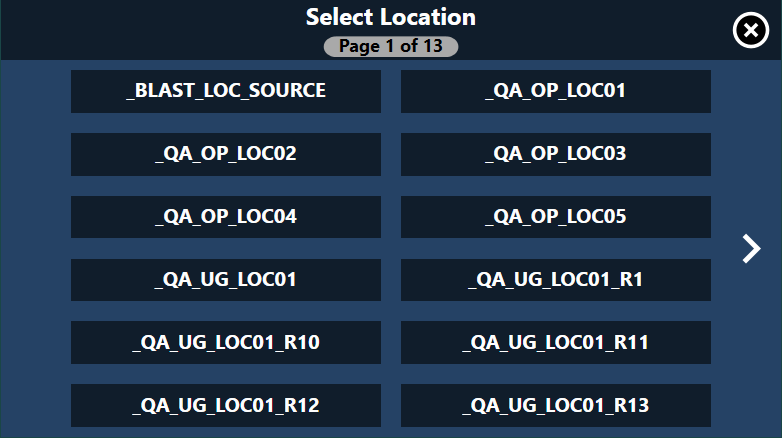Choose the _QA_OP_LOC04 button
The height and width of the screenshot is (438, 782).
(x=226, y=217)
